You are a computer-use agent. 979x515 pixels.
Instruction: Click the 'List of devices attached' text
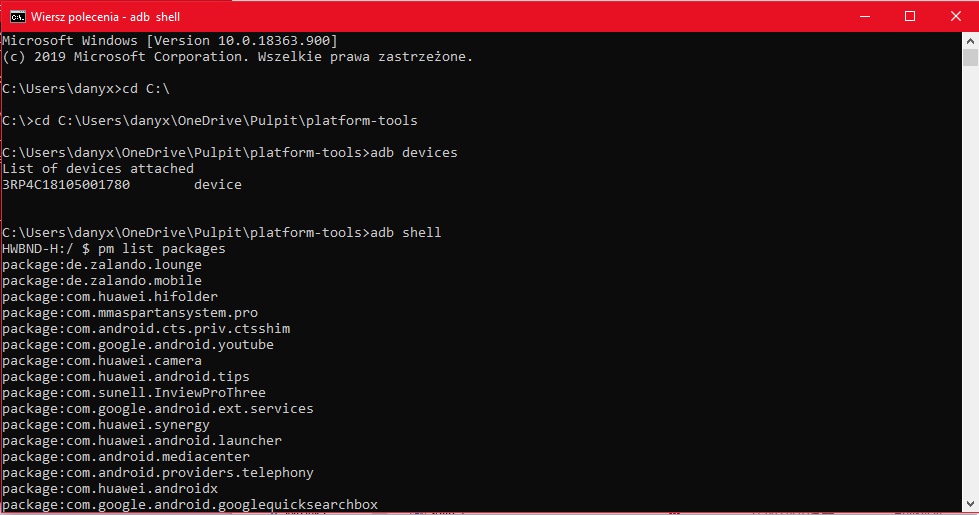98,169
